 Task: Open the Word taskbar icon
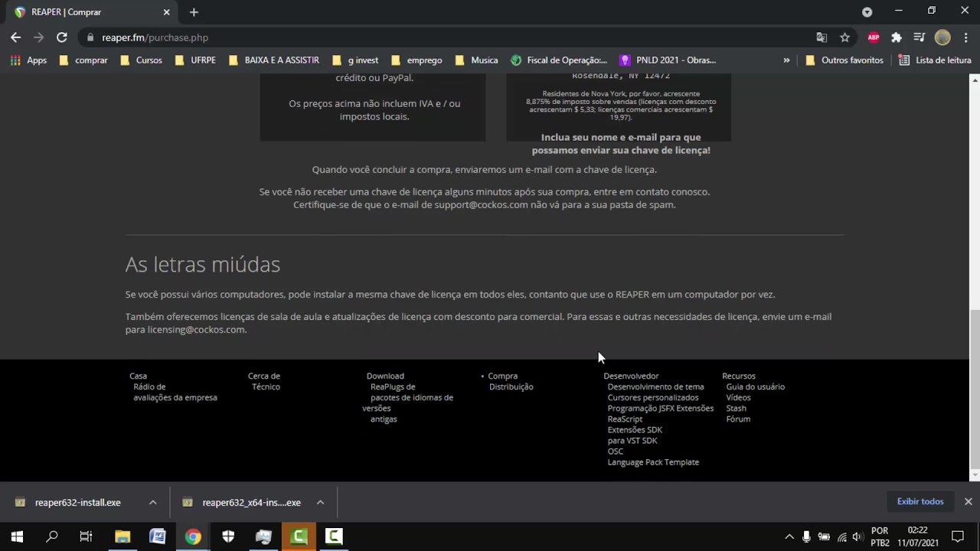[158, 536]
